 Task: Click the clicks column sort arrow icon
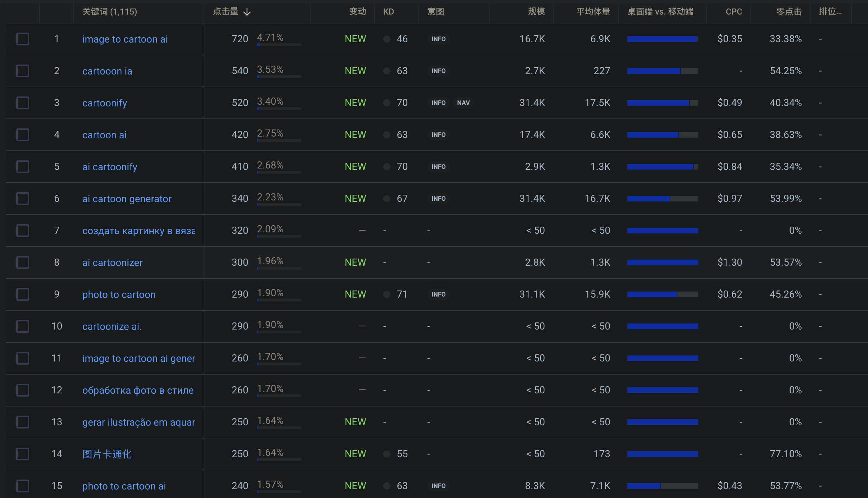click(x=247, y=12)
